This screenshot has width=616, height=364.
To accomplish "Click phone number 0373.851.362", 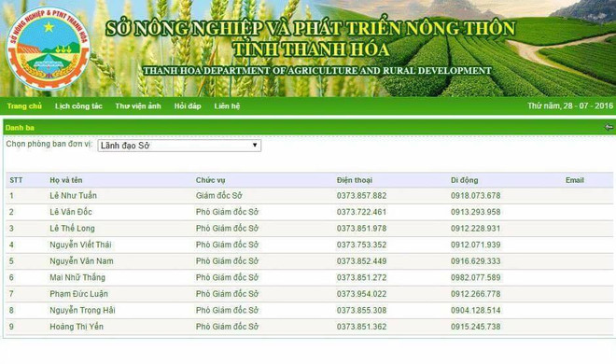I will pos(361,327).
